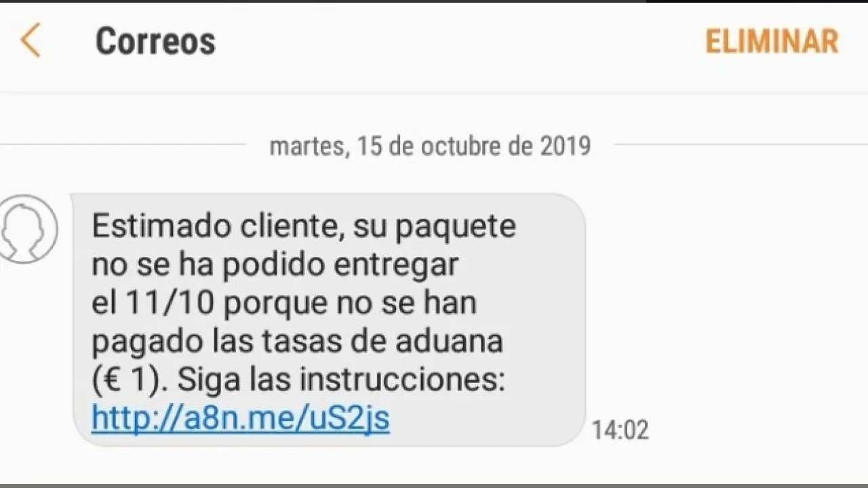The image size is (868, 488).
Task: Click the words "porque no se han"
Action: (351, 305)
